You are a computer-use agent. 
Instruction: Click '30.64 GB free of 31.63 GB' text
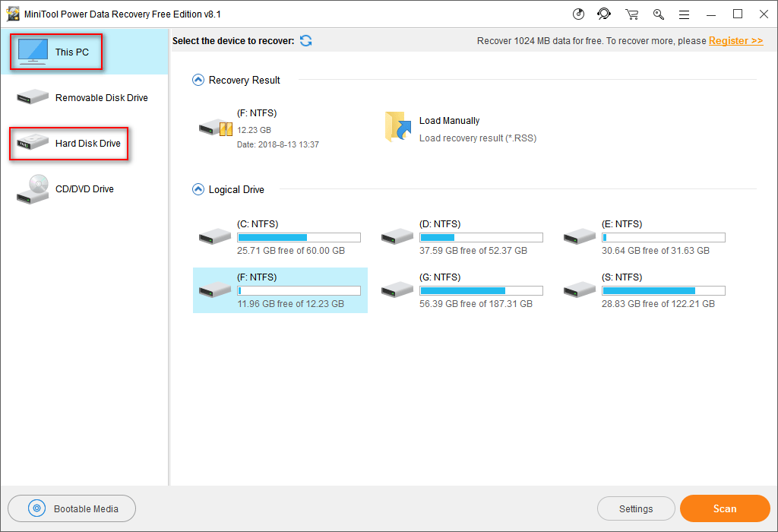pyautogui.click(x=656, y=251)
